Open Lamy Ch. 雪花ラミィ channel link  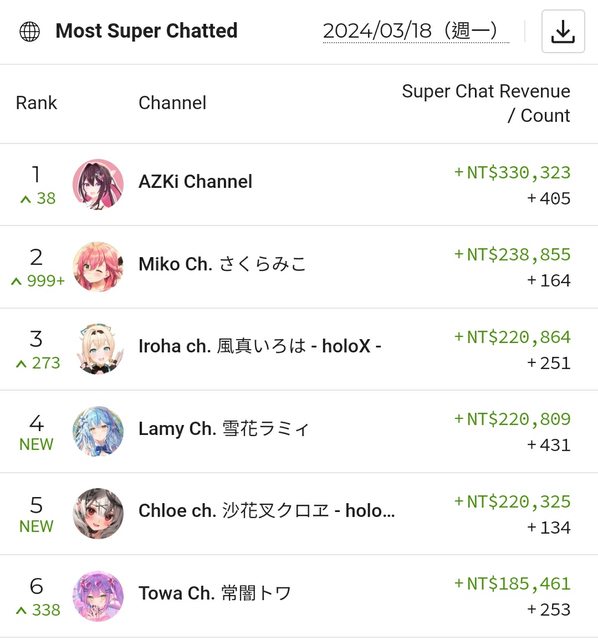224,429
